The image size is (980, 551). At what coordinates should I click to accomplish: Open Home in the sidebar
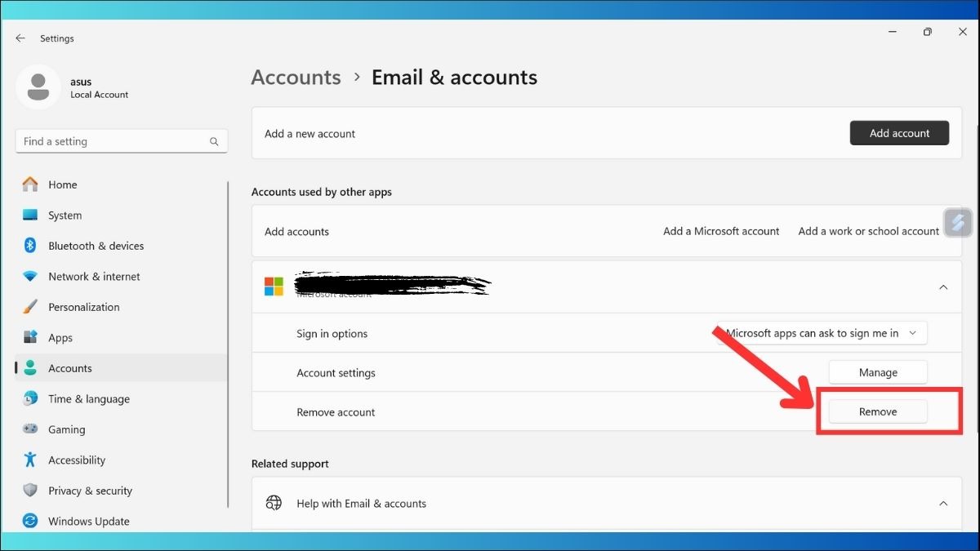[x=122, y=184]
